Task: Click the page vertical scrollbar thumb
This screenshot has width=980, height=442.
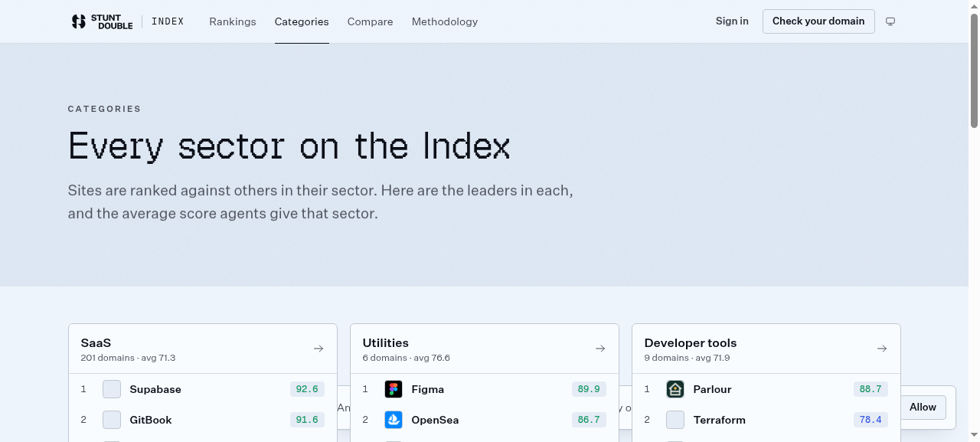Action: click(974, 70)
